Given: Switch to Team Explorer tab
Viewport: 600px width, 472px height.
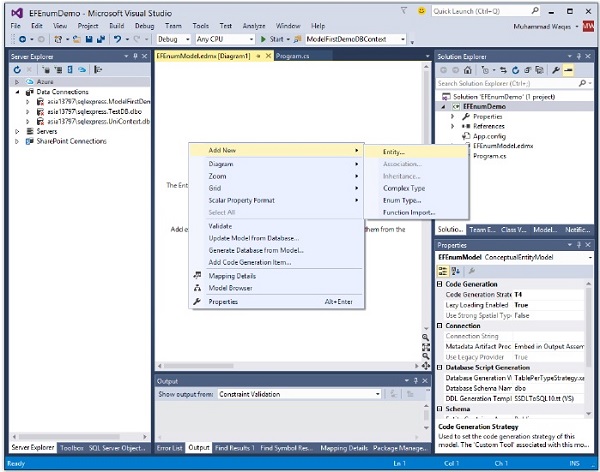Looking at the screenshot, I should [482, 230].
